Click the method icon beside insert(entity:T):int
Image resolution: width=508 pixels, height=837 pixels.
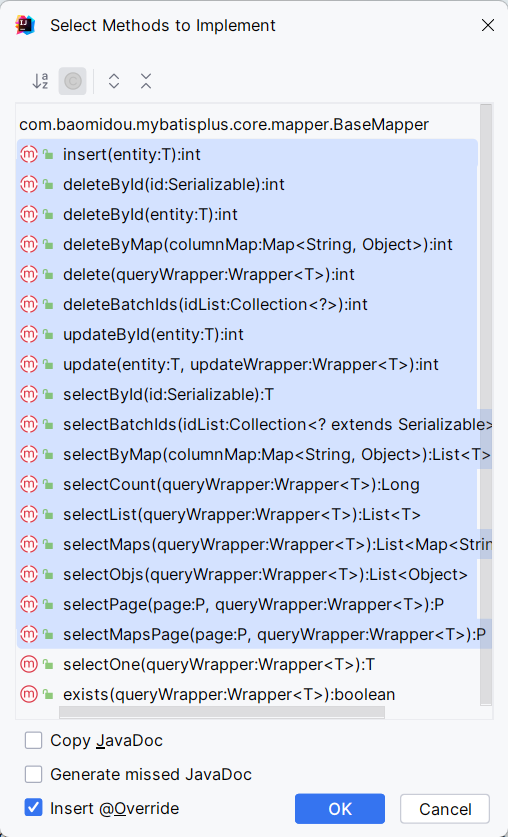point(29,154)
